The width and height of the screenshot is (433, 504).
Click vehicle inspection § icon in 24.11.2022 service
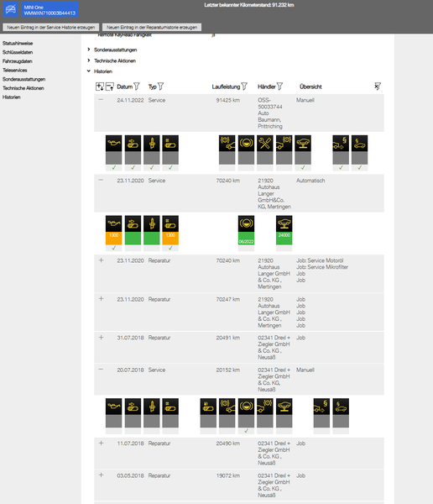pyautogui.click(x=360, y=144)
